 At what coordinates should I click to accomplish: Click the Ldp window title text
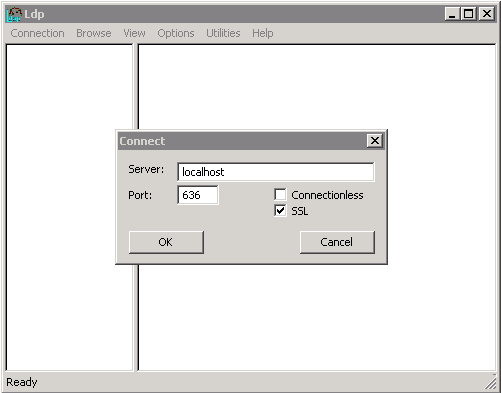click(34, 14)
